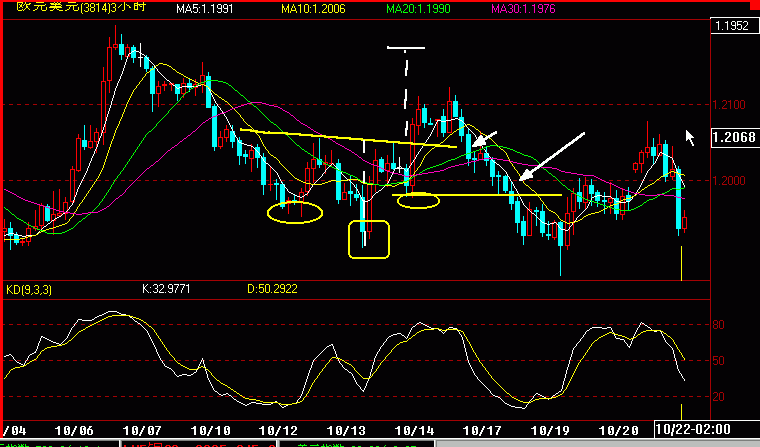Click the KD(9,3,3) indicator name
The image size is (760, 447).
[29, 290]
